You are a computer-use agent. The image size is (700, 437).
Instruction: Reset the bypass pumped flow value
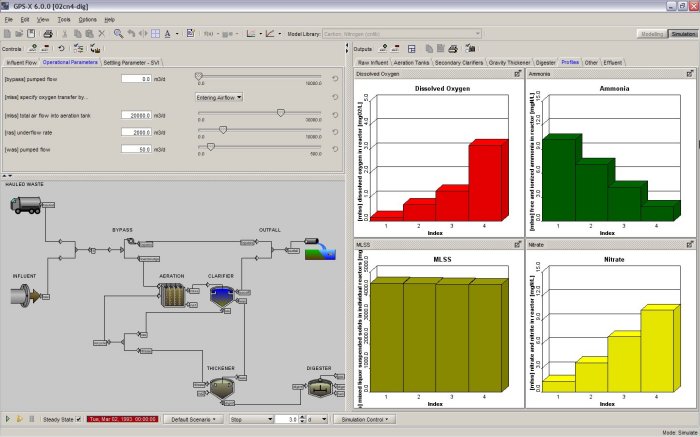pos(335,79)
